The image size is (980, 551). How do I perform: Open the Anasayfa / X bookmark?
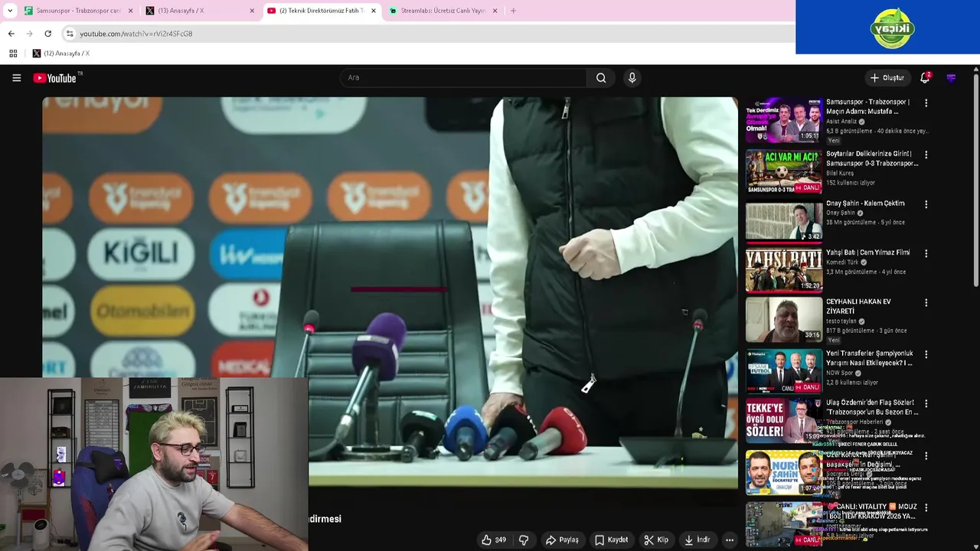(x=61, y=54)
